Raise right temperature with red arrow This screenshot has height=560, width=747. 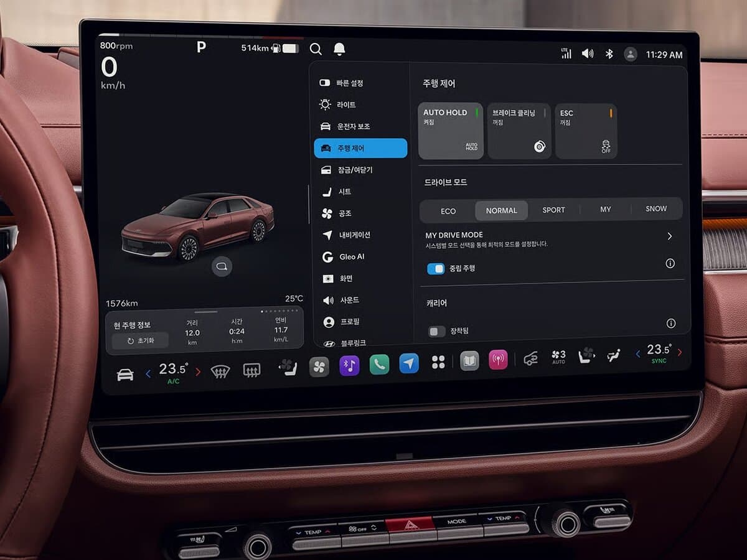(679, 352)
